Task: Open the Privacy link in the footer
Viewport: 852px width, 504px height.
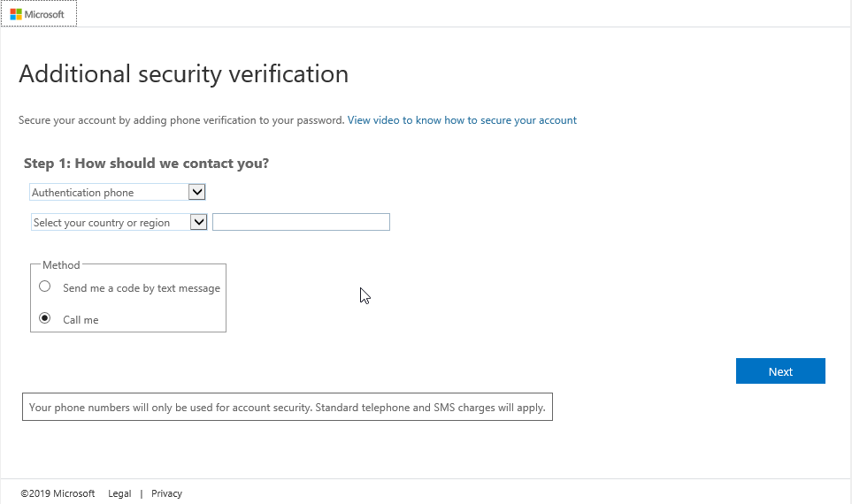Action: [x=166, y=493]
